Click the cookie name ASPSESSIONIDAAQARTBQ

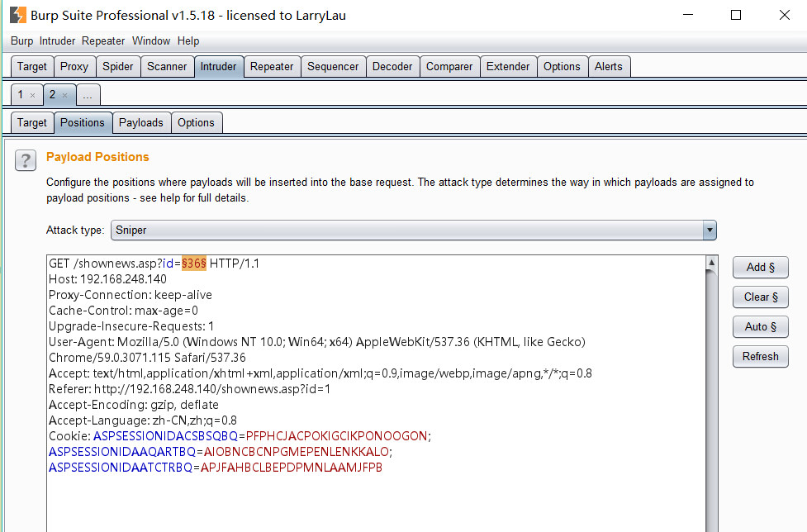tap(122, 452)
